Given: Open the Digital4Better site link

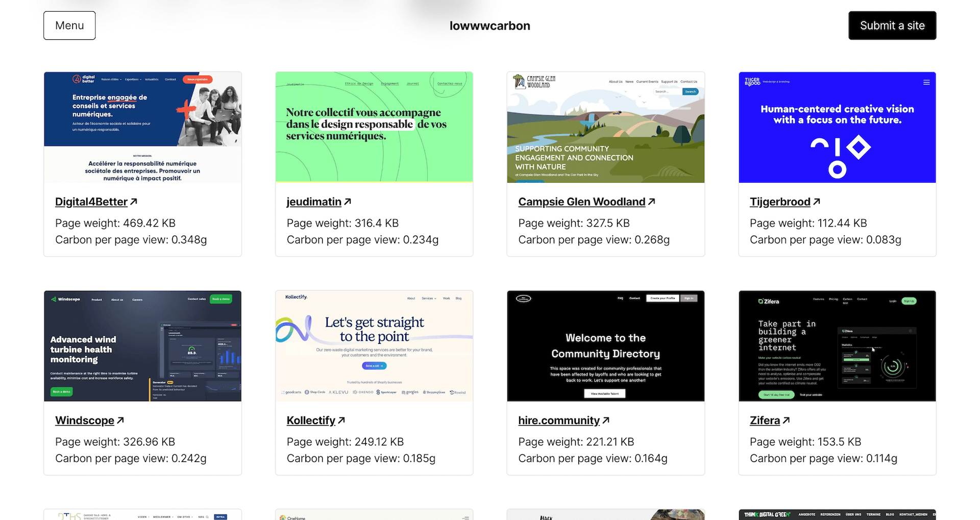Looking at the screenshot, I should coord(91,202).
